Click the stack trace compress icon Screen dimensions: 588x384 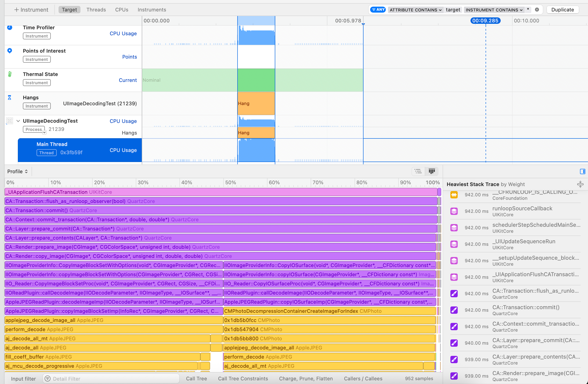[580, 184]
